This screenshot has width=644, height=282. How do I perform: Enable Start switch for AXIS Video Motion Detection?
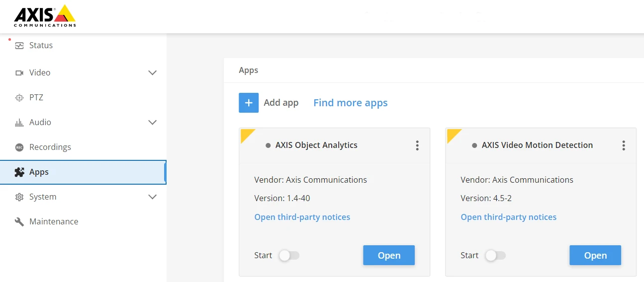click(495, 255)
